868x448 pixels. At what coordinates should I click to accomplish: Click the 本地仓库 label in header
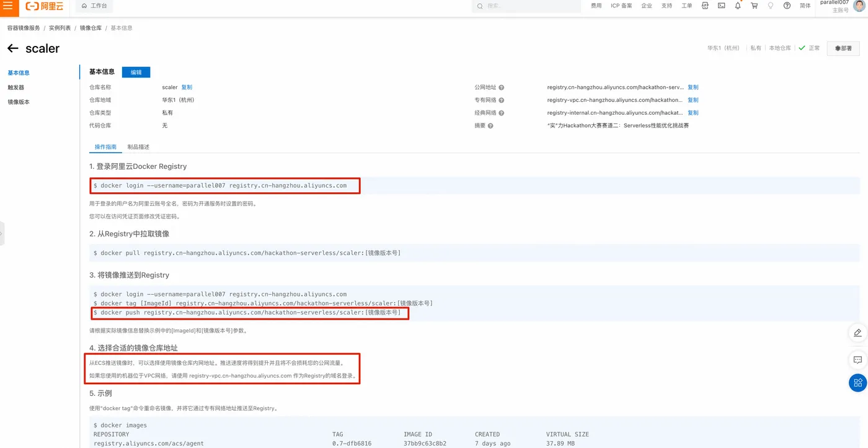[780, 48]
